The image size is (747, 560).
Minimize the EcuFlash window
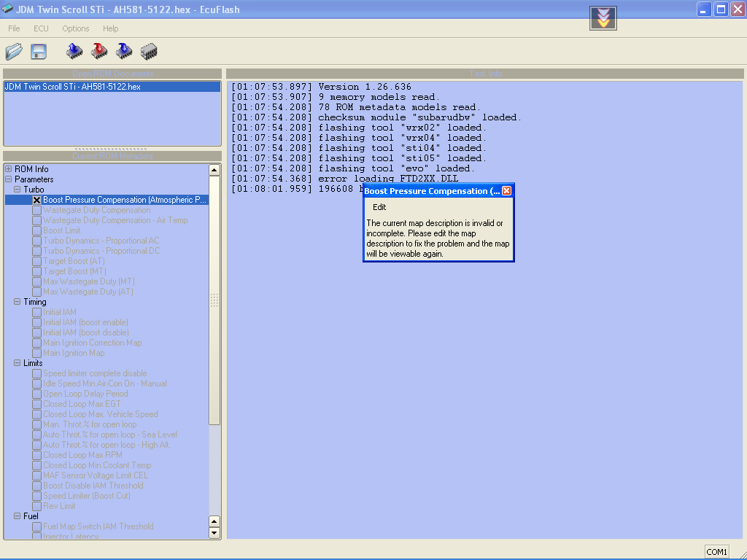coord(704,9)
